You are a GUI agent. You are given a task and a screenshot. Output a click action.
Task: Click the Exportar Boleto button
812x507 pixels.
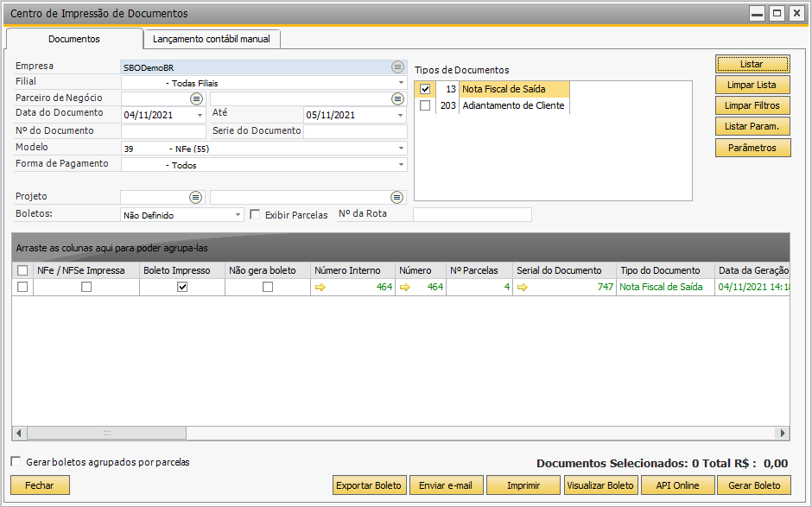(369, 485)
